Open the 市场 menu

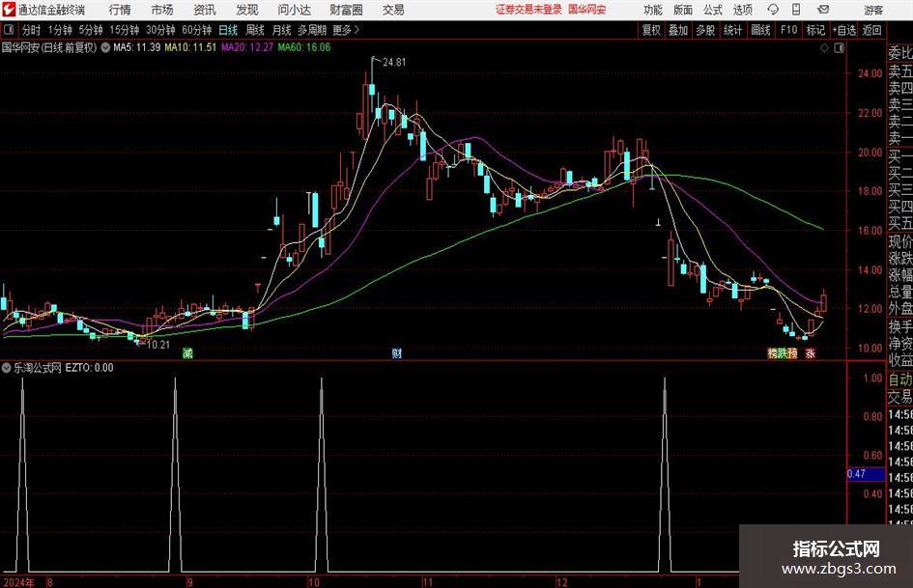(x=162, y=10)
